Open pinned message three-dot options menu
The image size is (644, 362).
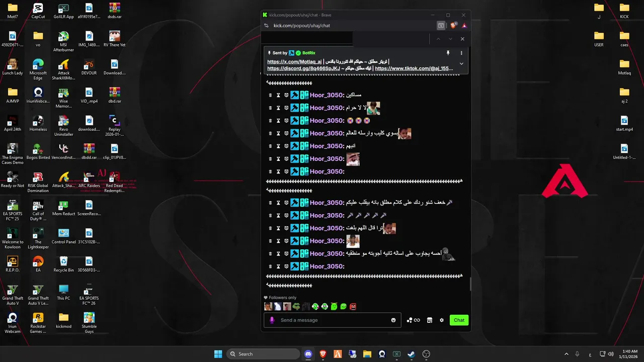click(461, 53)
